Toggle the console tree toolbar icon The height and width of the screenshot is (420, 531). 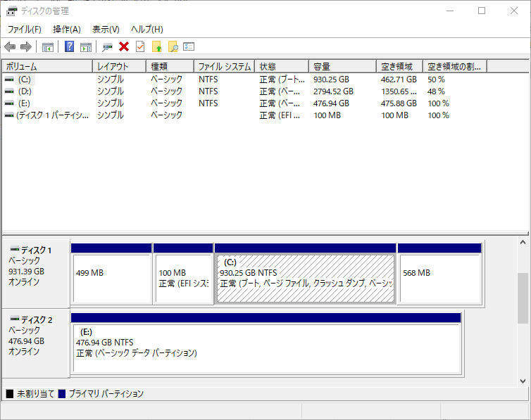coord(48,47)
